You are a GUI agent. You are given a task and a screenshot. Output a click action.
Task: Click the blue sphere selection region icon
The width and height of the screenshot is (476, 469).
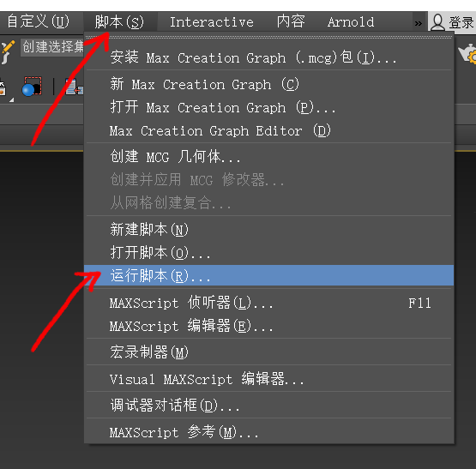pyautogui.click(x=32, y=87)
